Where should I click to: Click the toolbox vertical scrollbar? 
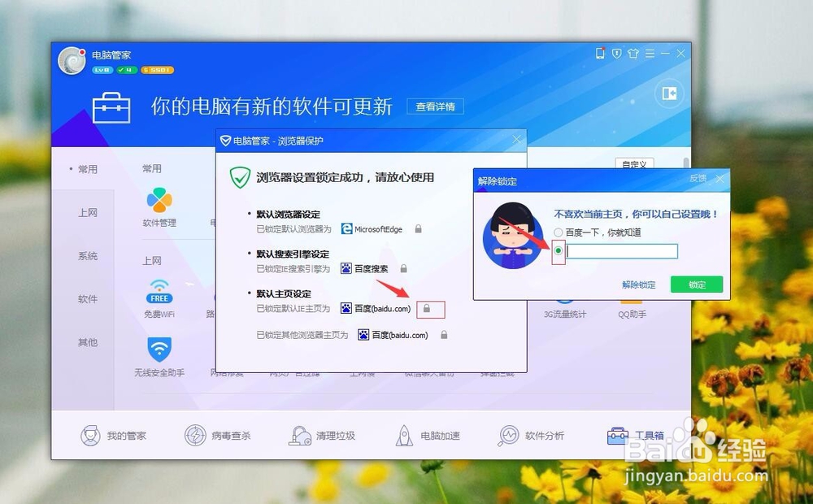click(686, 163)
